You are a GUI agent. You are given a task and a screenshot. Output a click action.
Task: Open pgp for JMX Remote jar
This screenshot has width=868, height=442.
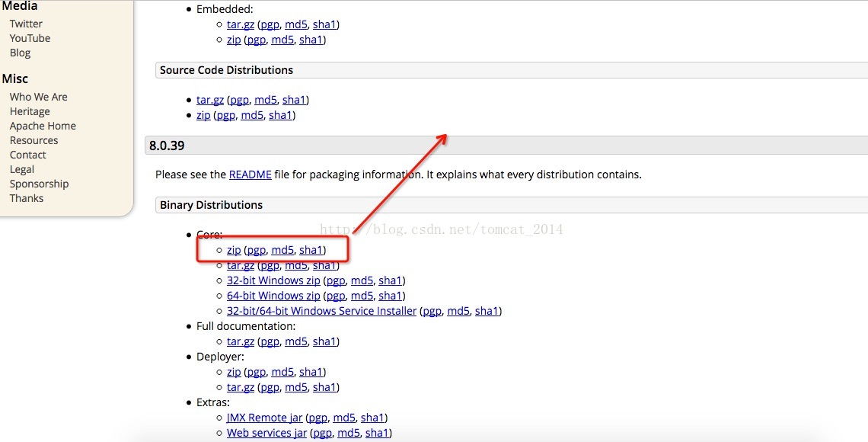point(318,418)
